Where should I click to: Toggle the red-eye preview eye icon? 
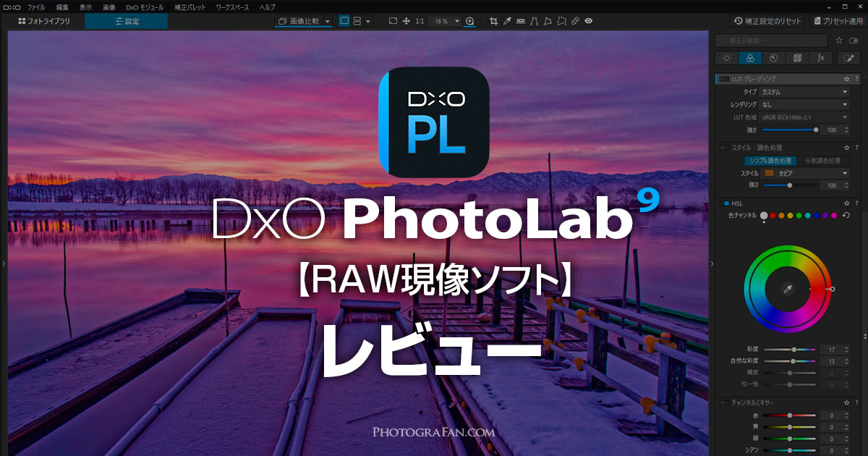[x=589, y=21]
